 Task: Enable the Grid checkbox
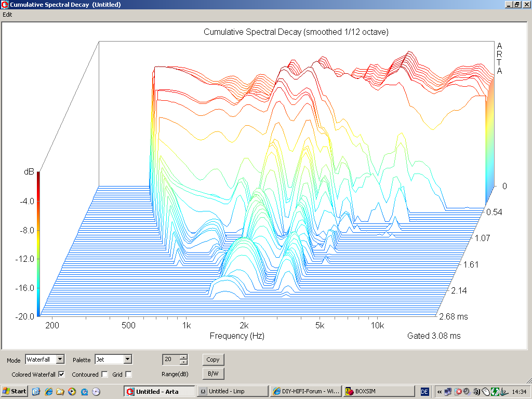[x=128, y=374]
